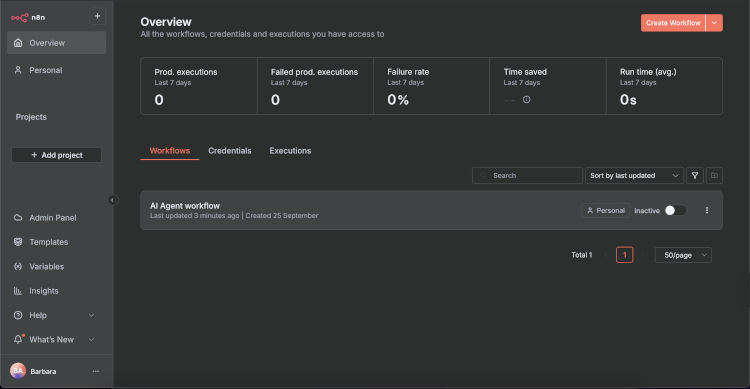Image resolution: width=750 pixels, height=389 pixels.
Task: Click the search magnifier icon
Action: (x=484, y=176)
